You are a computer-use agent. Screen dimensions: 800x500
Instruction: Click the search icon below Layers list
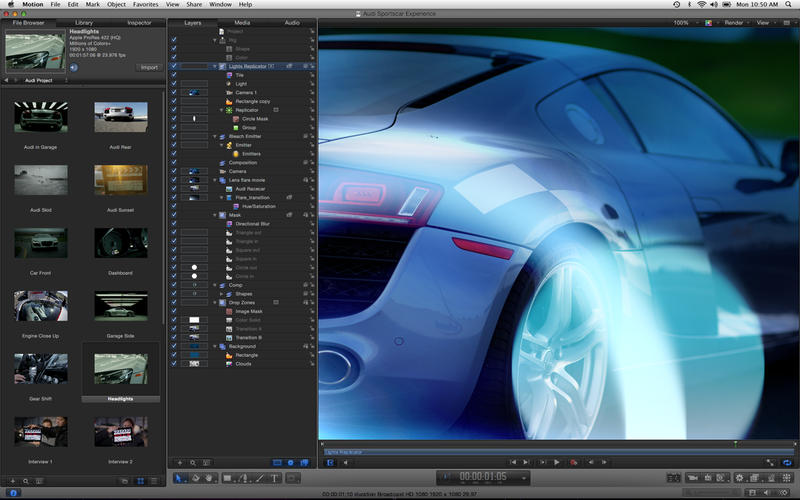click(x=193, y=463)
